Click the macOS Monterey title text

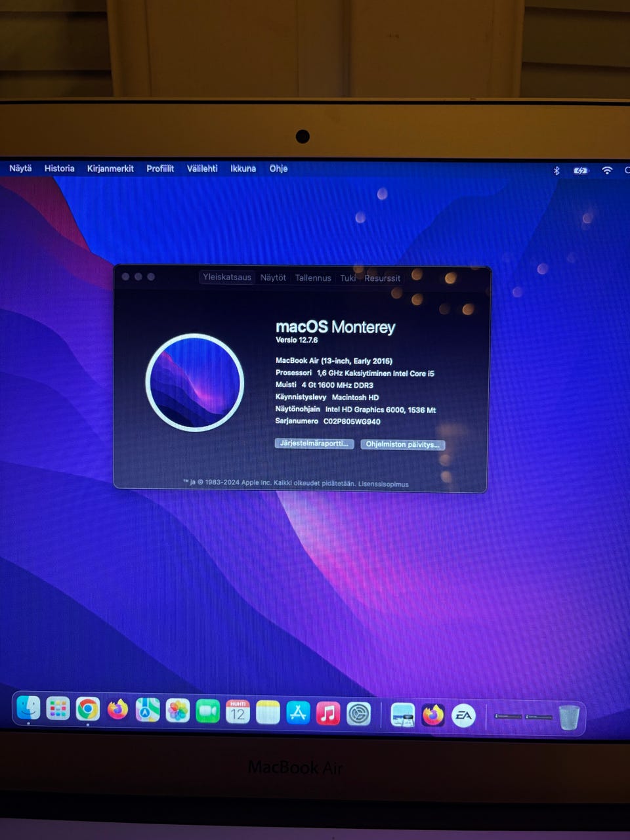335,327
